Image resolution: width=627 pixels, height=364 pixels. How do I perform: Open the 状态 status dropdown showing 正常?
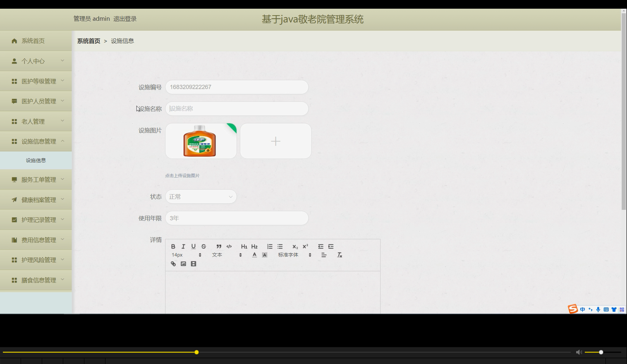click(x=201, y=196)
